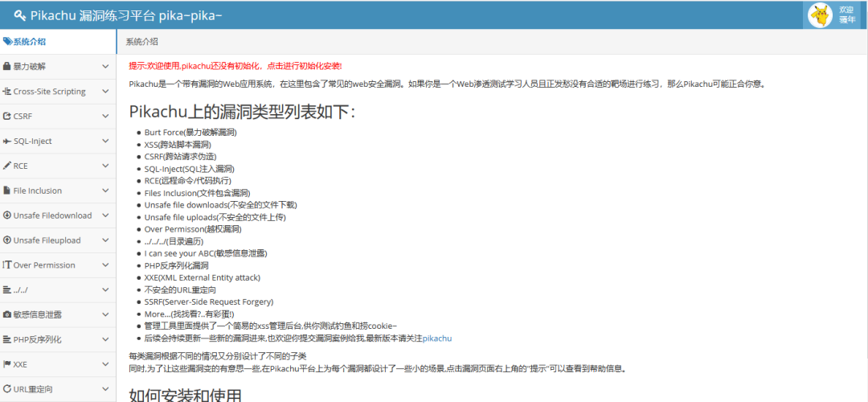
Task: Click the align icon beside ../../
Action: point(6,289)
